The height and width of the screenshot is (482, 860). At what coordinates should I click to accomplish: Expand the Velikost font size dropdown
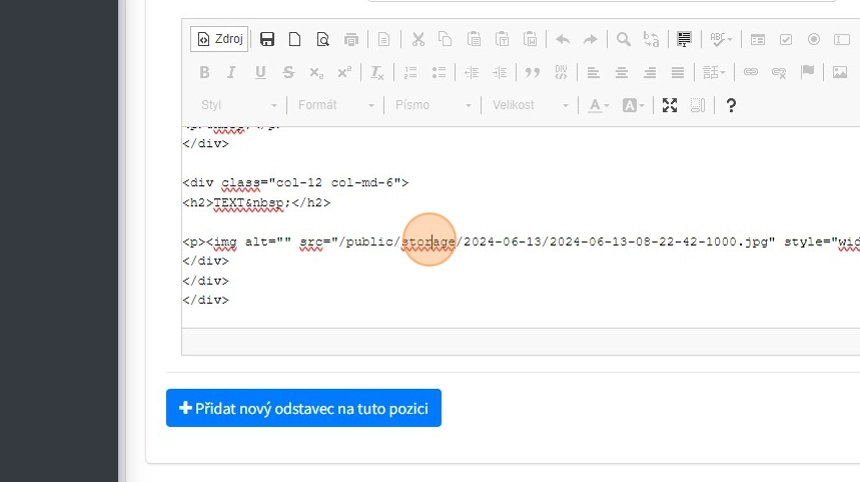(529, 105)
